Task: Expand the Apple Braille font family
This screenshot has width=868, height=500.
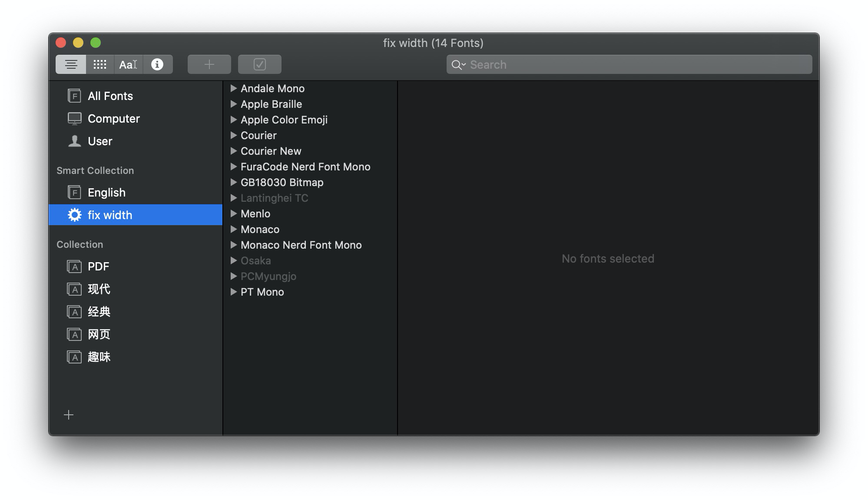Action: coord(233,104)
